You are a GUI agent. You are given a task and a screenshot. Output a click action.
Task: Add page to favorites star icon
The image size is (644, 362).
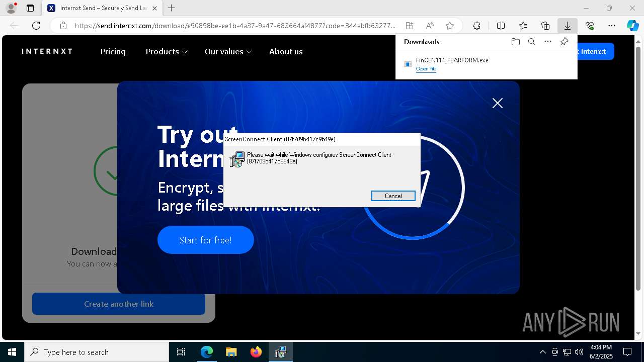(x=450, y=26)
